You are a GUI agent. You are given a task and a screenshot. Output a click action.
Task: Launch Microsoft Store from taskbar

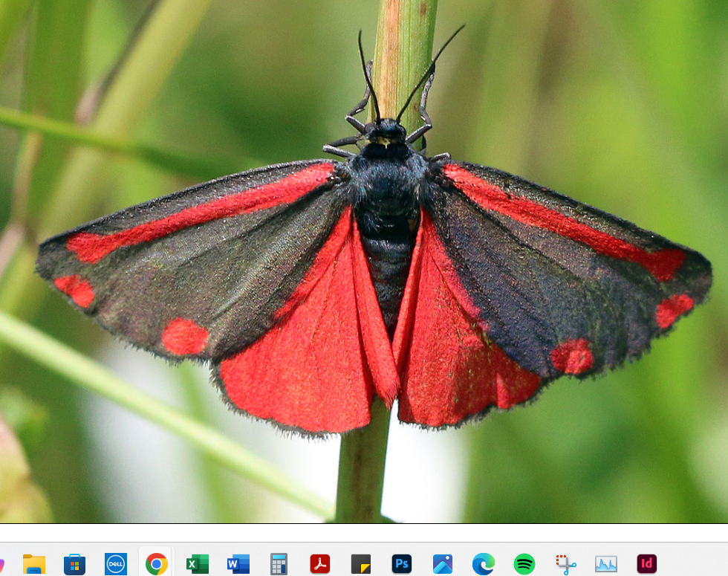(74, 564)
